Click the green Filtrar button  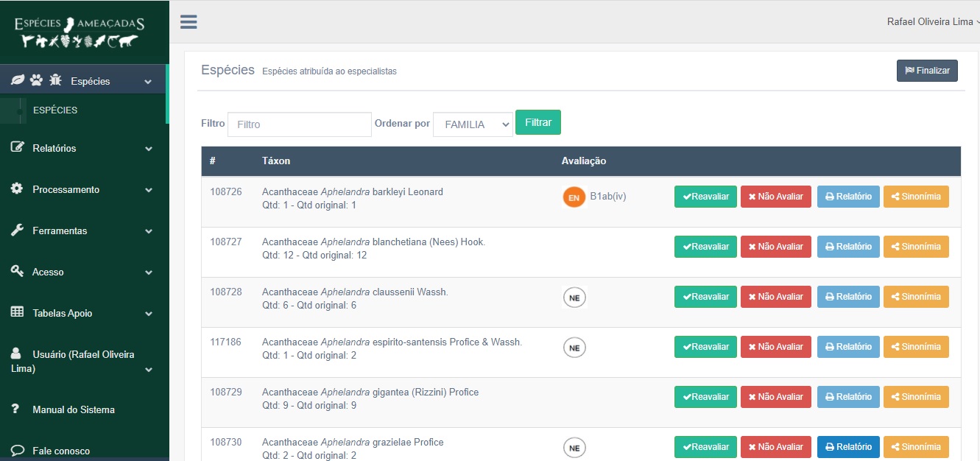[x=537, y=122]
